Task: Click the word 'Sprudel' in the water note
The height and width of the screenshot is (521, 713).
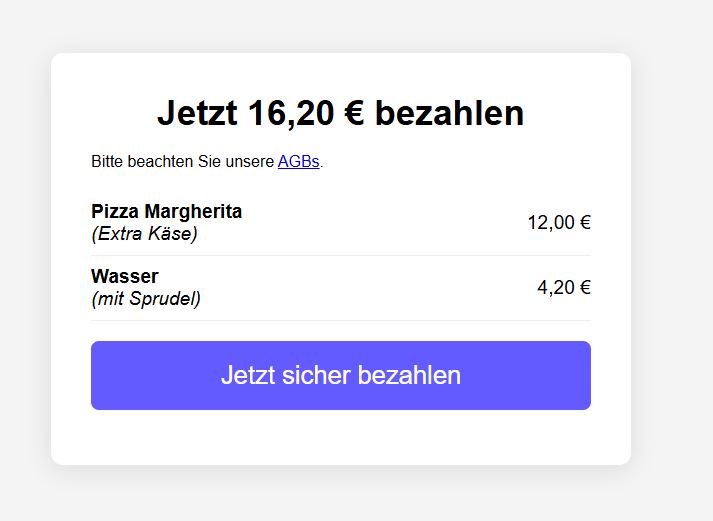Action: (x=162, y=298)
